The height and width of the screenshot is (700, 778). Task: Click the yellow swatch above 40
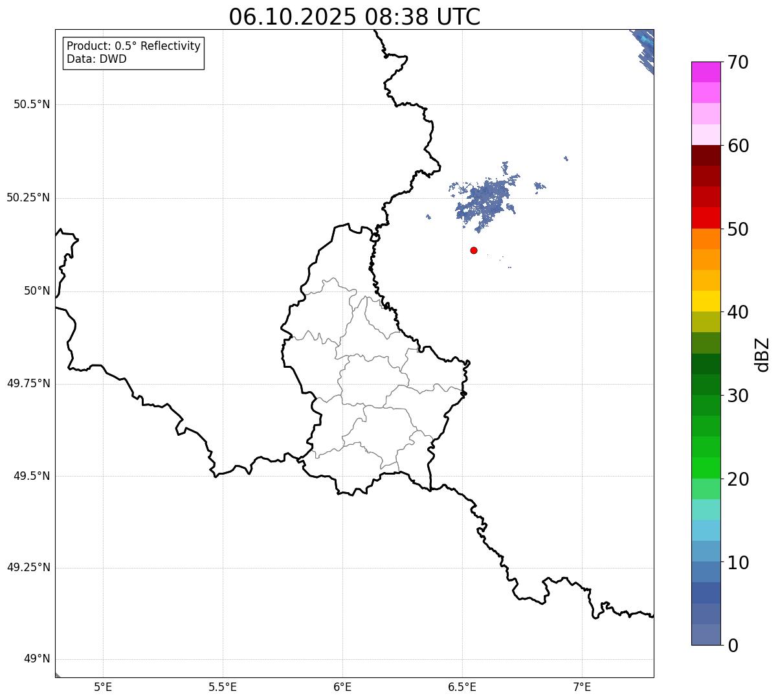(706, 301)
